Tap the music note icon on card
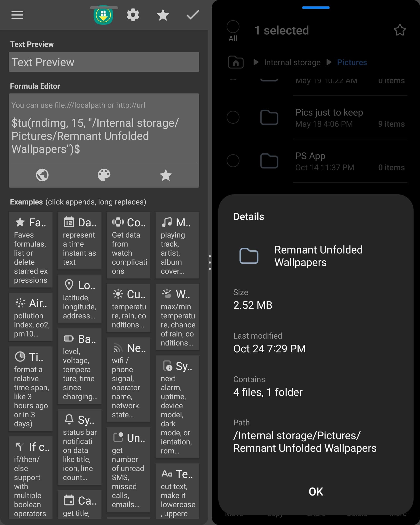The image size is (420, 525). 167,222
